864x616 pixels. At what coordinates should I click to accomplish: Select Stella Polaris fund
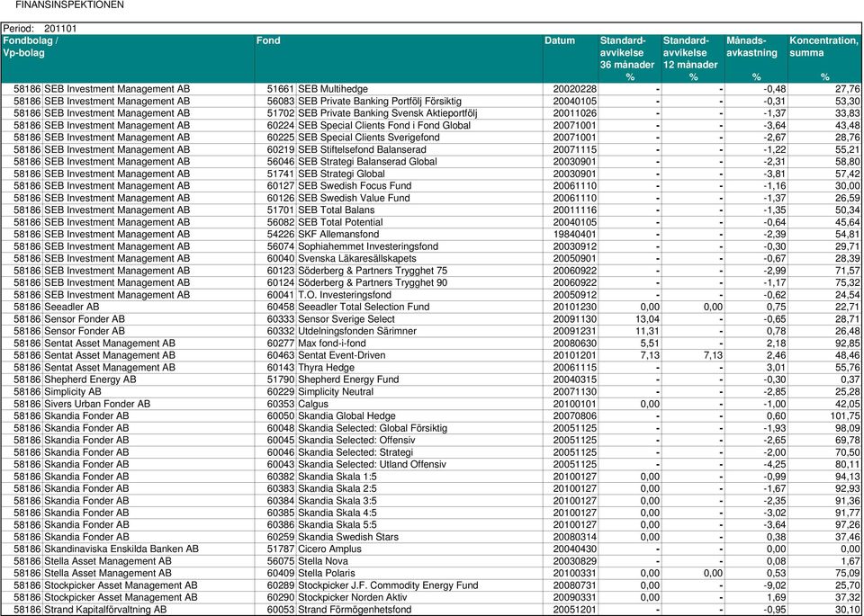click(x=326, y=574)
